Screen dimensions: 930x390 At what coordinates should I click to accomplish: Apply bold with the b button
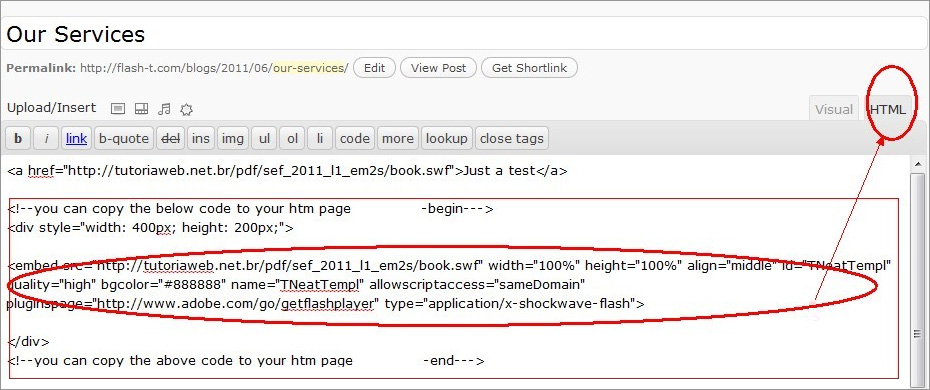[x=18, y=139]
